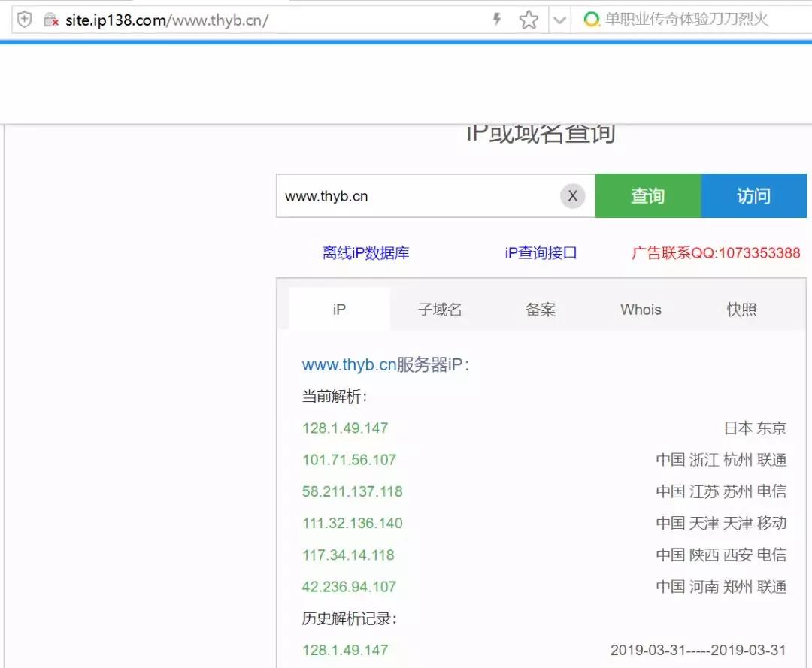Image resolution: width=812 pixels, height=668 pixels.
Task: Switch to the 子域名 subdomain tab
Action: coord(440,309)
